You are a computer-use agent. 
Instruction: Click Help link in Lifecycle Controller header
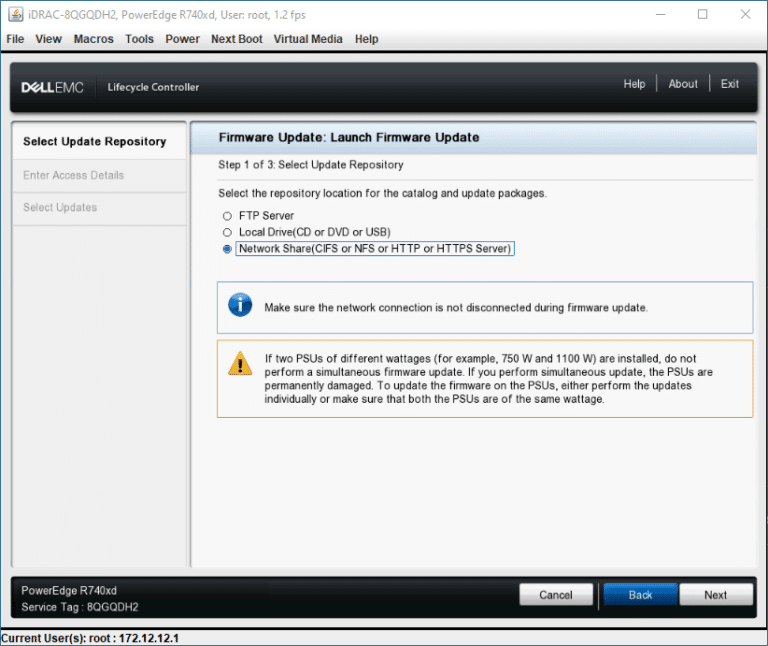pos(634,84)
